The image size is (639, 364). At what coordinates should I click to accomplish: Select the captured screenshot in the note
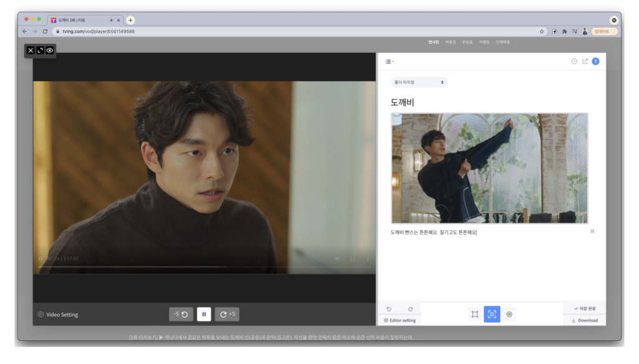pos(489,168)
